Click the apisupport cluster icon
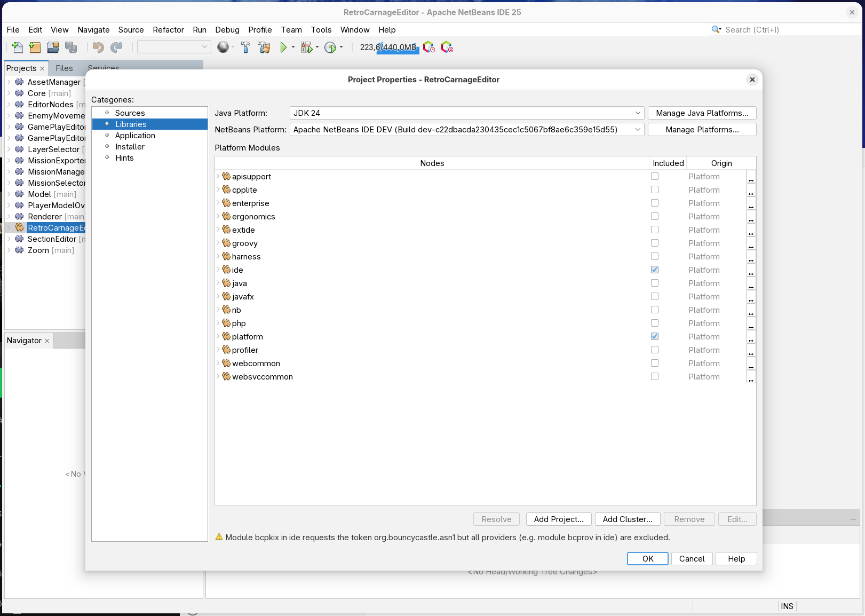 tap(226, 176)
